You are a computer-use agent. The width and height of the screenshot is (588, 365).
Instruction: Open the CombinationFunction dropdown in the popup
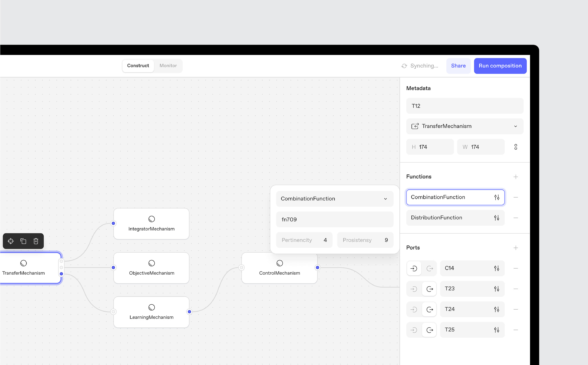click(x=386, y=199)
